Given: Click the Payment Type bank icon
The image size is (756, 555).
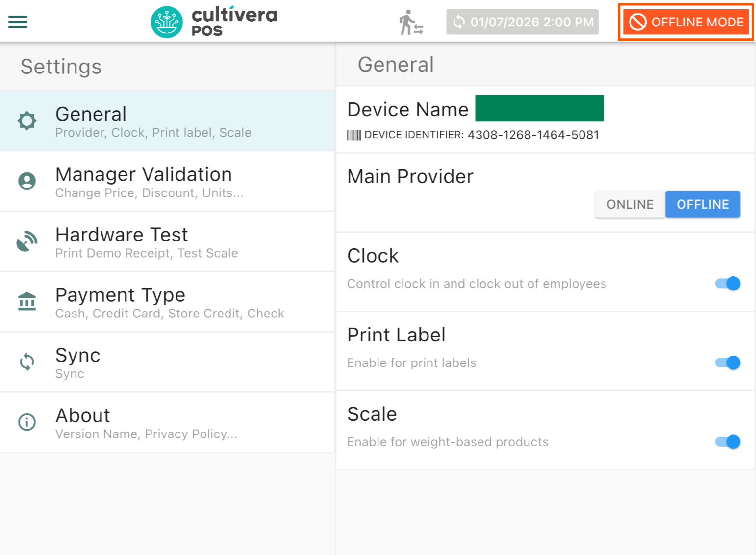Looking at the screenshot, I should tap(27, 302).
